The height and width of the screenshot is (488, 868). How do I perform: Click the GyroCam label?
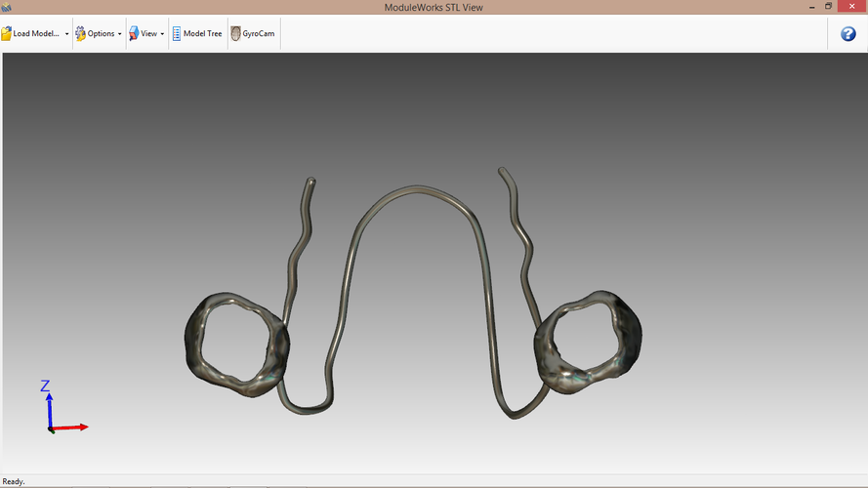pos(259,34)
